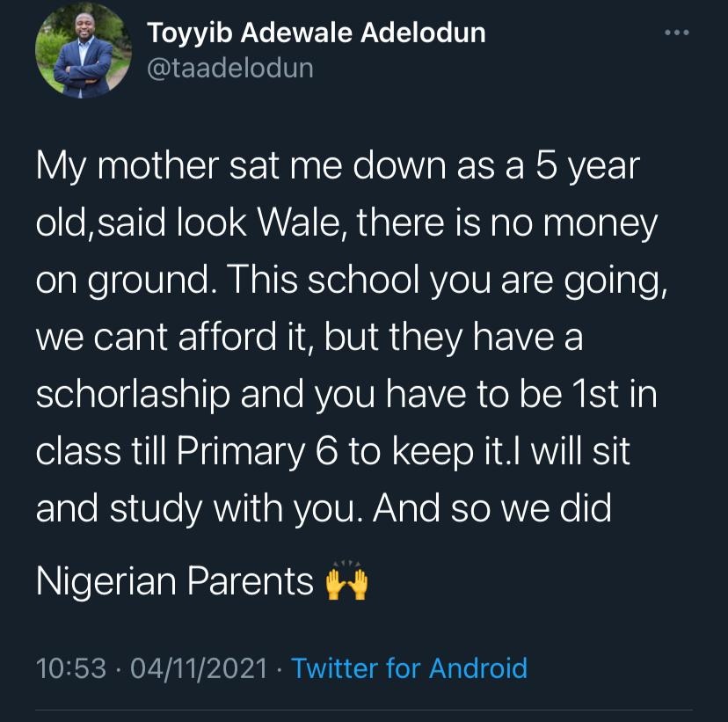Open Toyyib Adewale Adelodun's profile name
The image size is (728, 722).
pyautogui.click(x=317, y=33)
